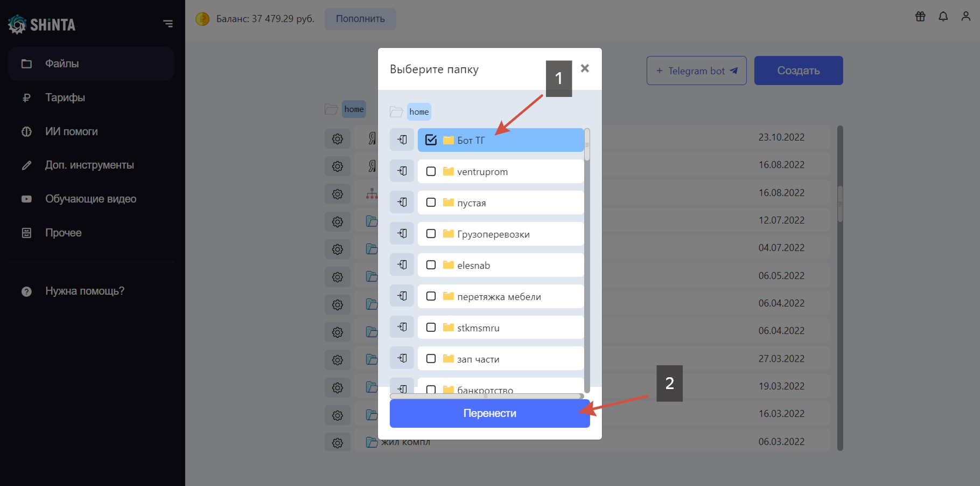
Task: Close the Выберите папку dialog
Action: (585, 68)
